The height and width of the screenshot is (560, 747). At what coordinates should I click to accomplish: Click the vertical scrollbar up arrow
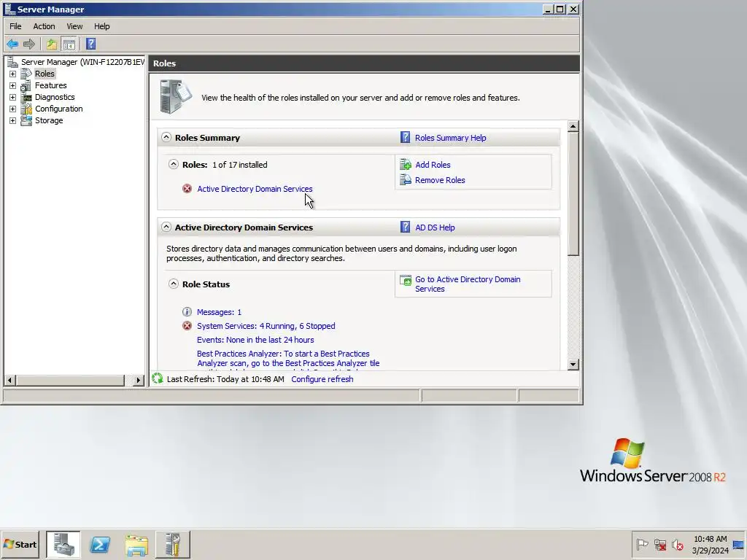point(573,126)
